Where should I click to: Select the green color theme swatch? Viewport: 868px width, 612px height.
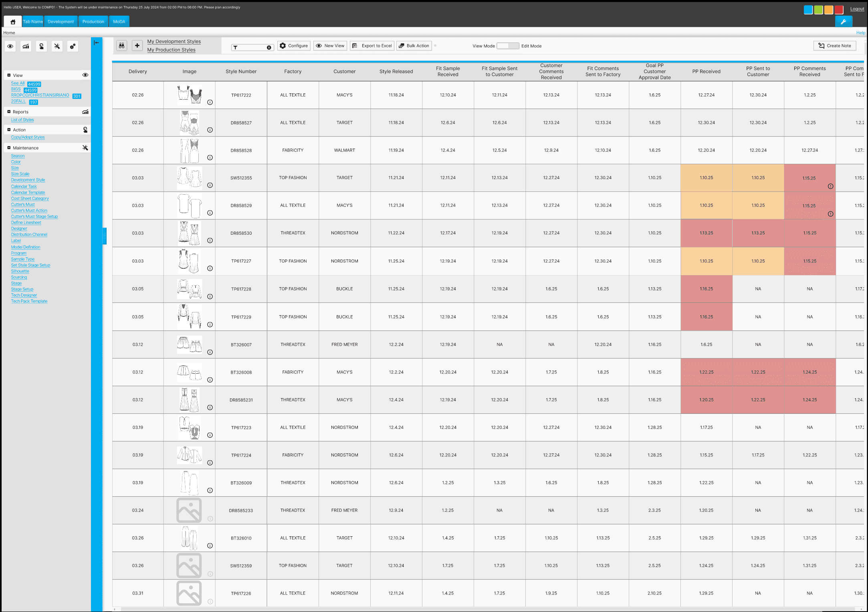[818, 10]
